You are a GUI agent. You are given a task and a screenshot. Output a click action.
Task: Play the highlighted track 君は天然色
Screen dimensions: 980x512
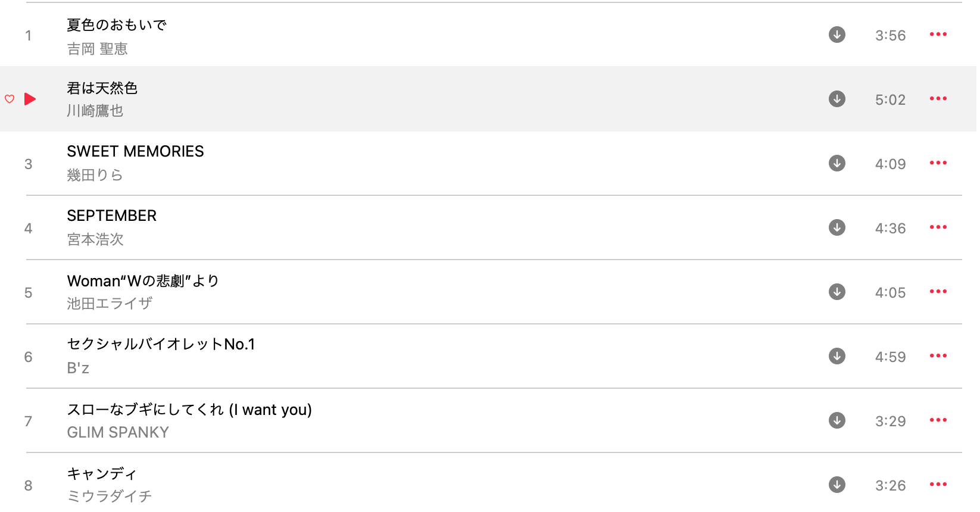point(30,99)
